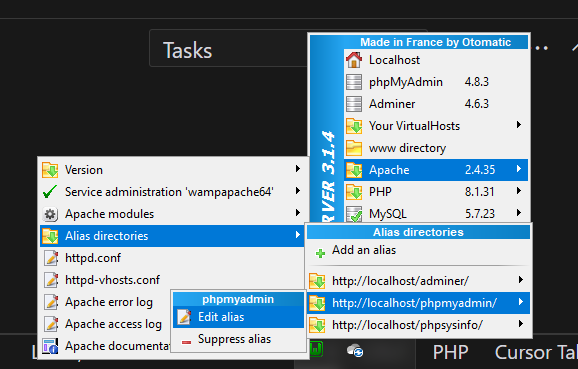Image resolution: width=578 pixels, height=369 pixels.
Task: Click the Apache access log file icon
Action: point(51,324)
